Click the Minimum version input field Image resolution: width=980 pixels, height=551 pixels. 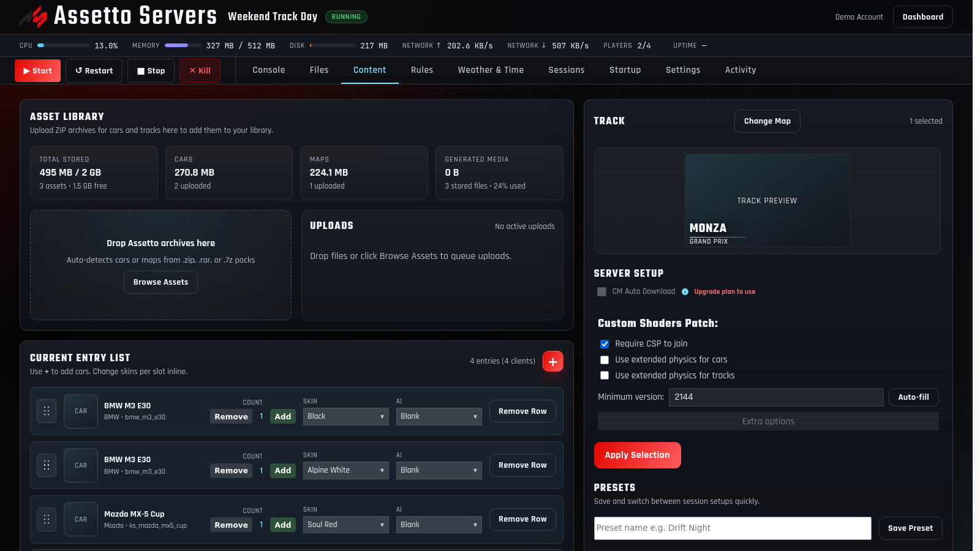pyautogui.click(x=776, y=397)
